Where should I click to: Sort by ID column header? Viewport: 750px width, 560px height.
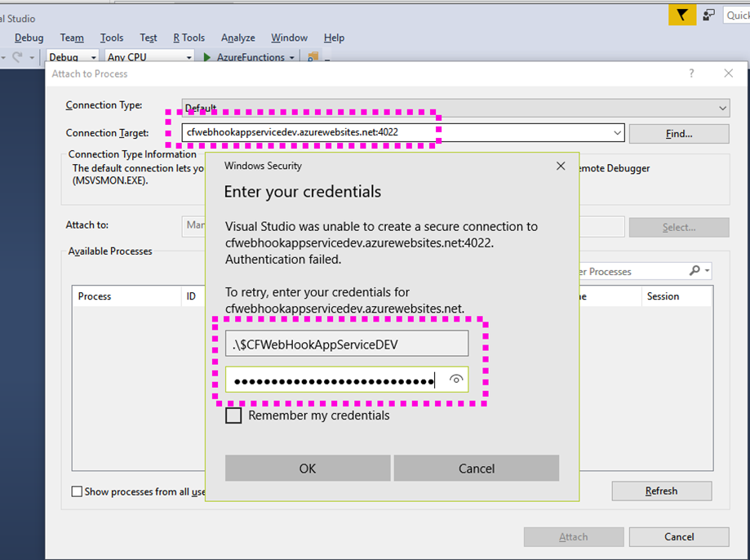(x=193, y=296)
